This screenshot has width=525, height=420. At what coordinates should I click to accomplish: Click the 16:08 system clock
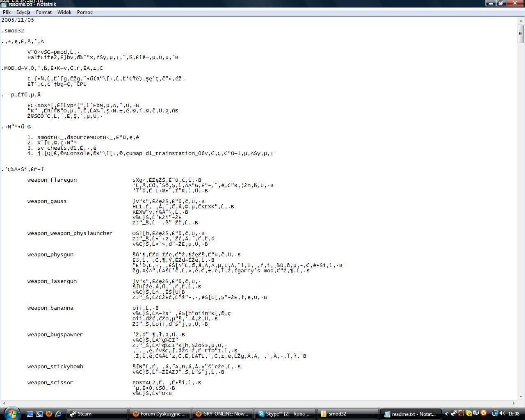click(x=514, y=414)
